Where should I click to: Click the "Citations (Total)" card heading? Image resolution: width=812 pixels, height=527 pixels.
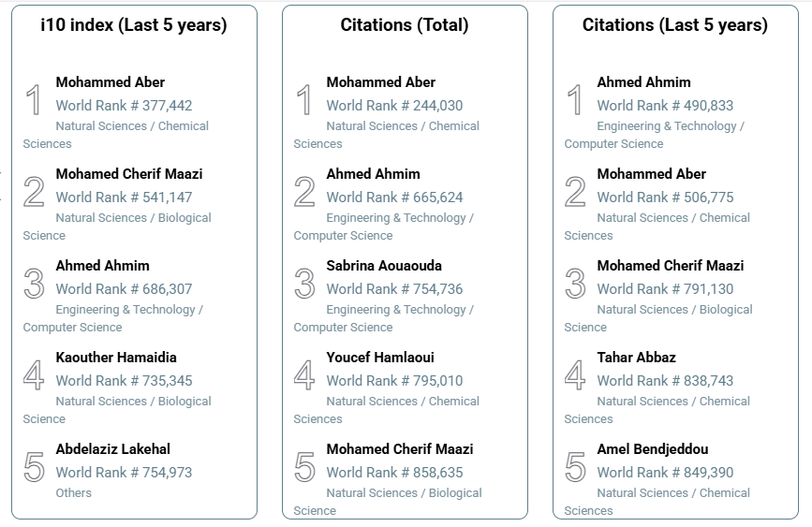tap(405, 25)
